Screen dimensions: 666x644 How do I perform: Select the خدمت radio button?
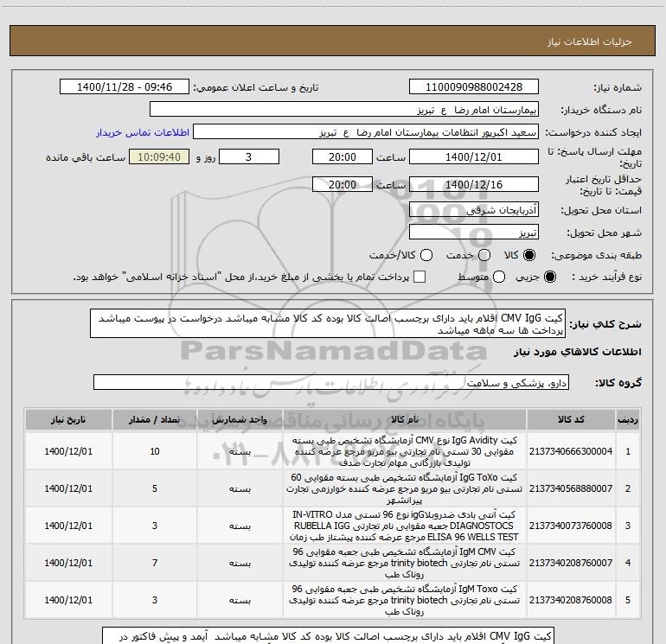point(484,255)
